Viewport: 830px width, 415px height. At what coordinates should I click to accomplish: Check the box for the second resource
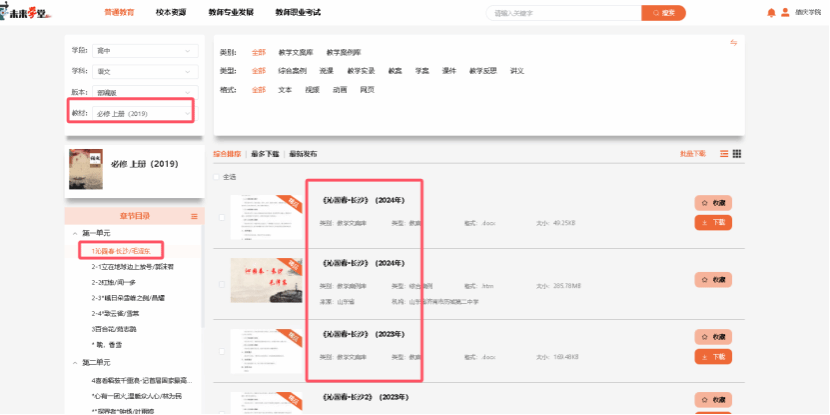pyautogui.click(x=221, y=283)
